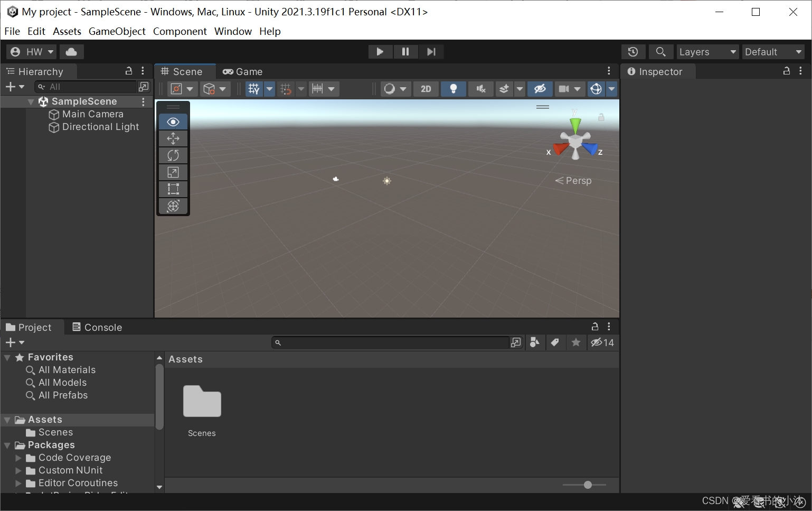Click the Project search input field
812x511 pixels.
coord(390,342)
